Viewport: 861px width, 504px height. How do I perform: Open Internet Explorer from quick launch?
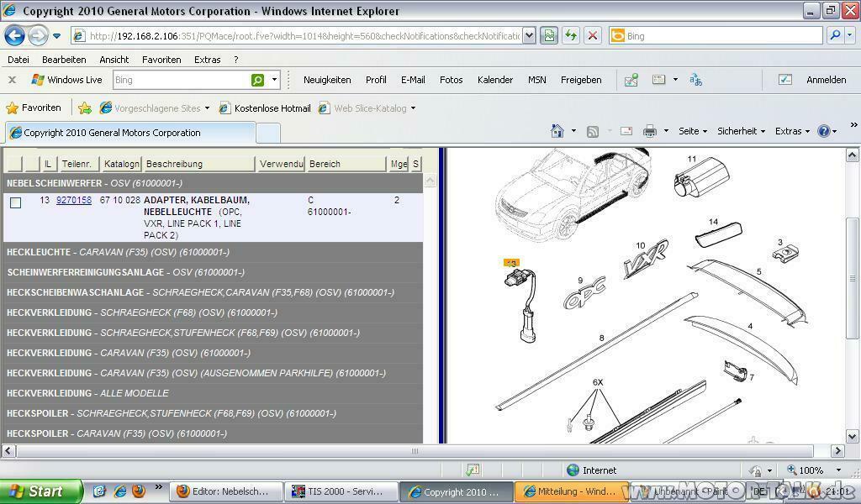pyautogui.click(x=119, y=491)
